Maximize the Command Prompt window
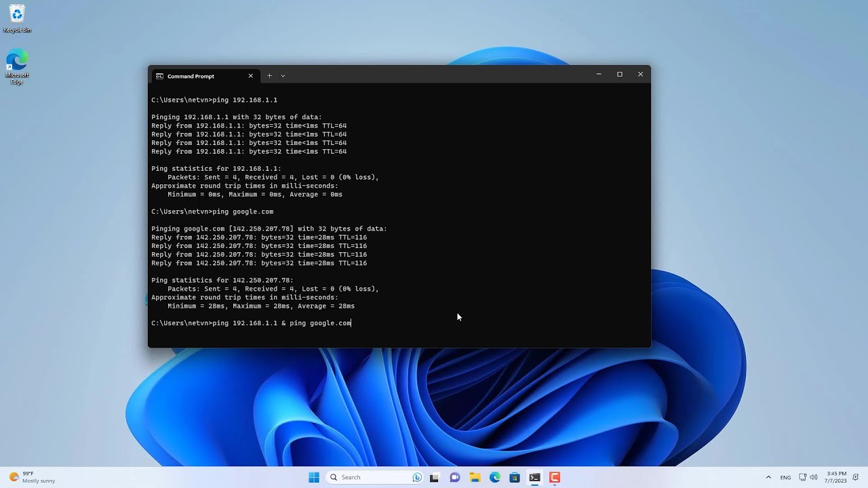 click(x=620, y=75)
